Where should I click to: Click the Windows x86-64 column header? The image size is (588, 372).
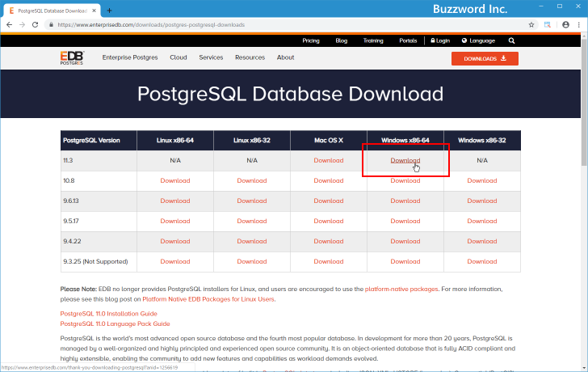pos(405,141)
